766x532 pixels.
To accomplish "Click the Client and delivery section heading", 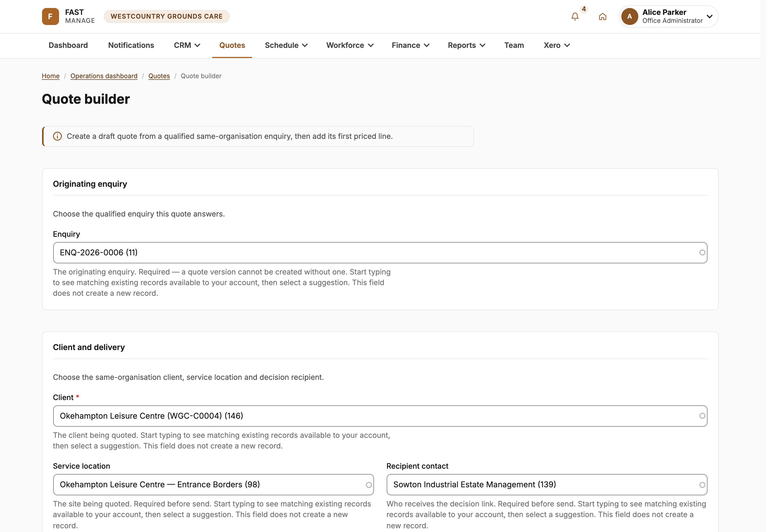I will (89, 347).
